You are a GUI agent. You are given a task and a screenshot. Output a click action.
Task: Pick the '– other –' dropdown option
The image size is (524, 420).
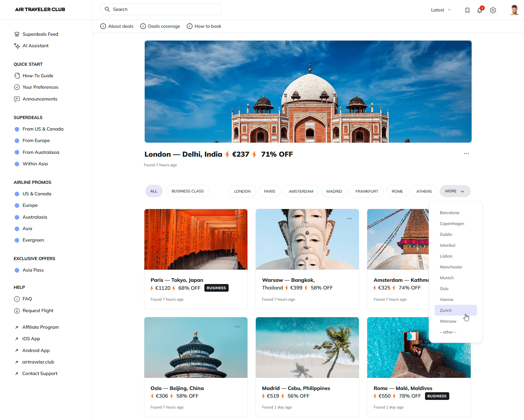pos(448,332)
